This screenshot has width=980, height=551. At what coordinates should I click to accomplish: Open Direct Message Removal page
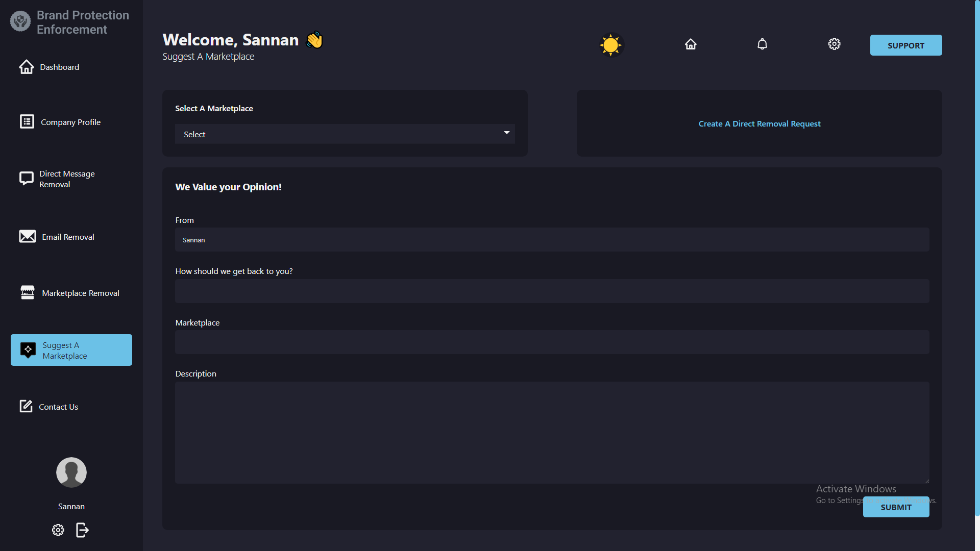pos(67,179)
